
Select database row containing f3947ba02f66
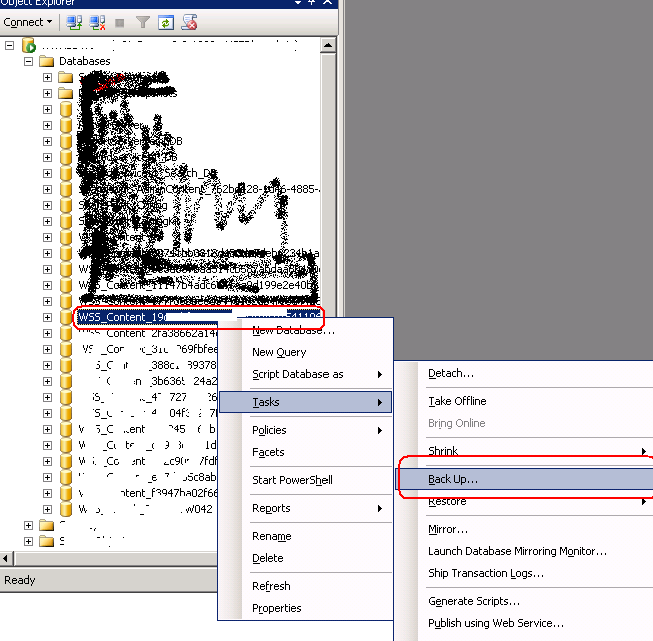point(148,493)
